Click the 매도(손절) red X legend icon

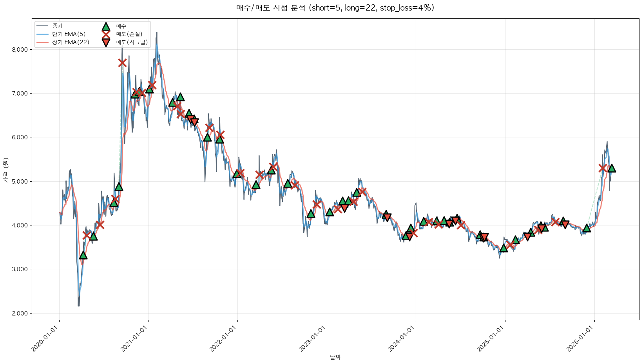click(x=106, y=34)
